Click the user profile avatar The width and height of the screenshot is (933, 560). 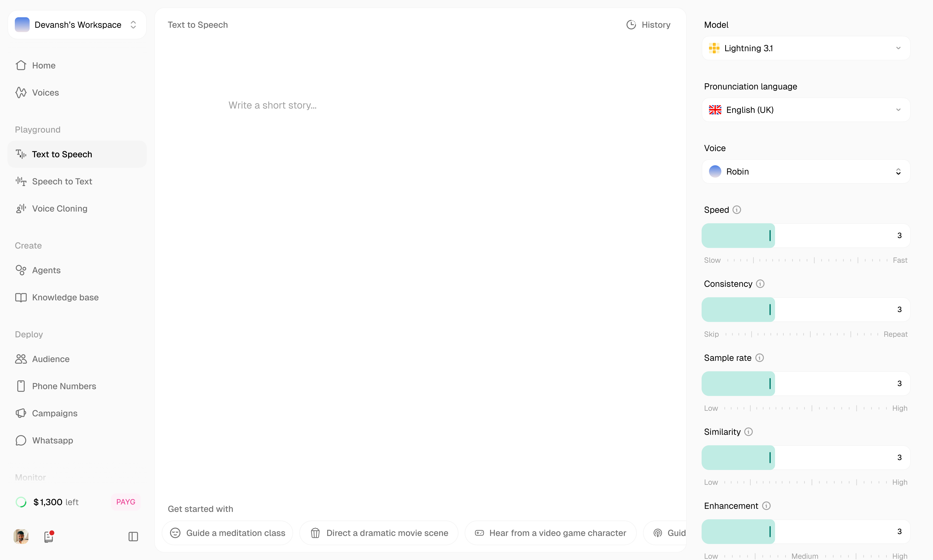pyautogui.click(x=21, y=537)
